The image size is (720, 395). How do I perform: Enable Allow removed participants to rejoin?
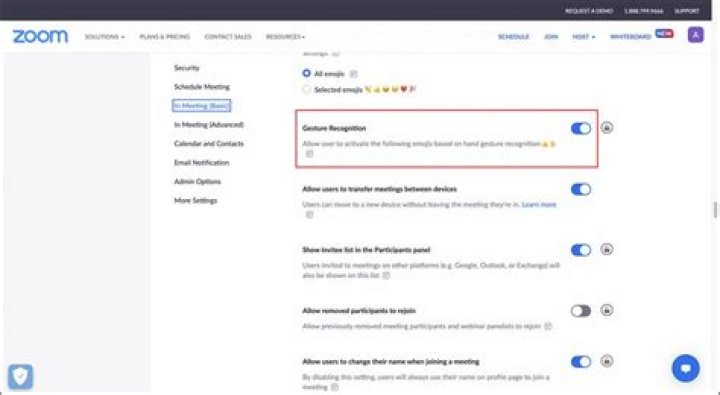pyautogui.click(x=581, y=311)
